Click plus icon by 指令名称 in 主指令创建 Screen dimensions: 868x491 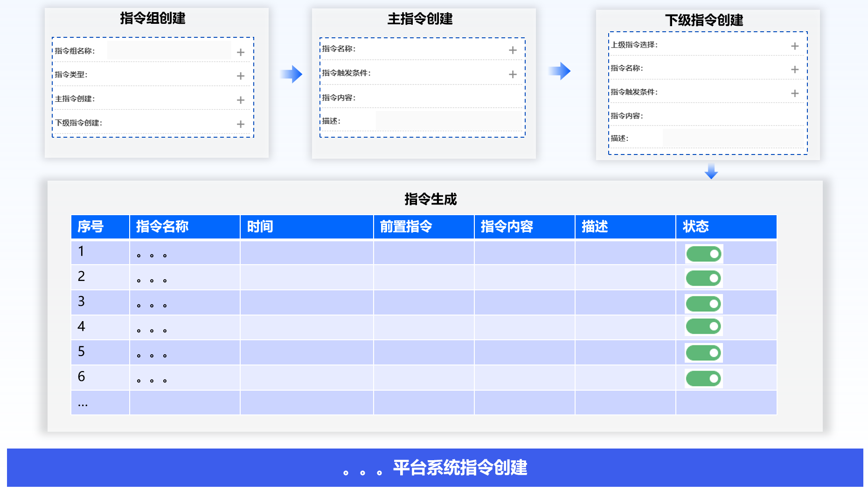tap(512, 50)
